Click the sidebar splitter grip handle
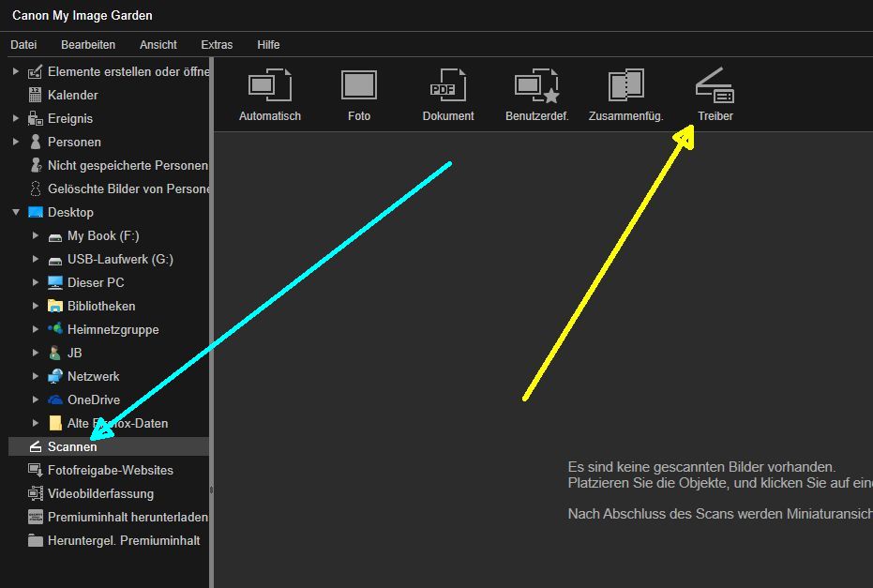This screenshot has width=873, height=588. click(x=212, y=490)
